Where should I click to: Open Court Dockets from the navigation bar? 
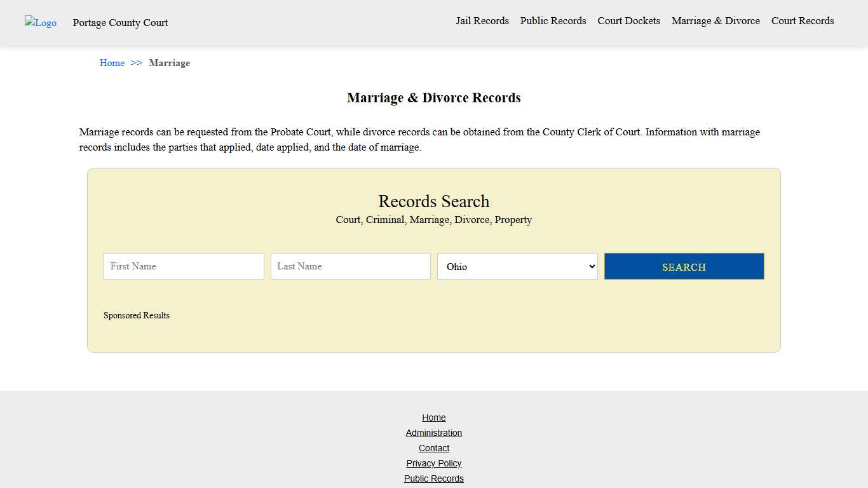628,20
